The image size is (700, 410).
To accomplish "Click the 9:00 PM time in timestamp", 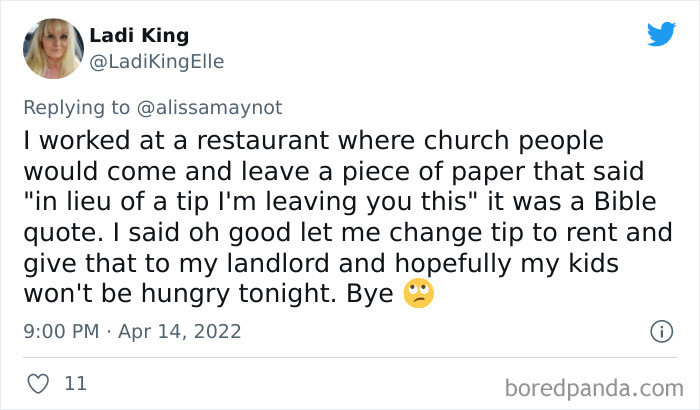I will (61, 331).
